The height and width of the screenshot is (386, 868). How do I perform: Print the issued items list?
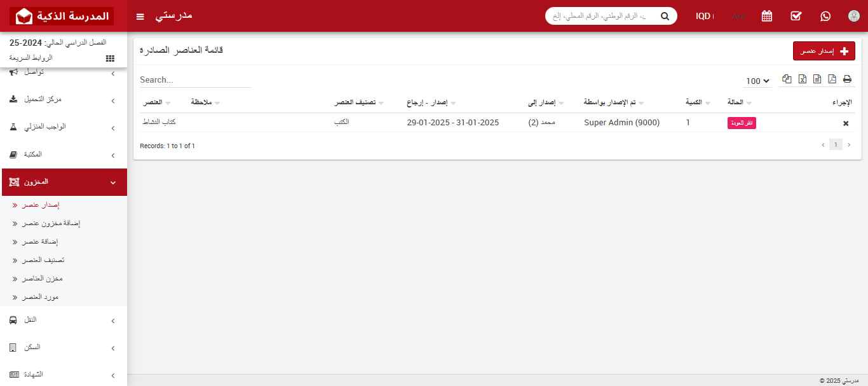coord(846,79)
